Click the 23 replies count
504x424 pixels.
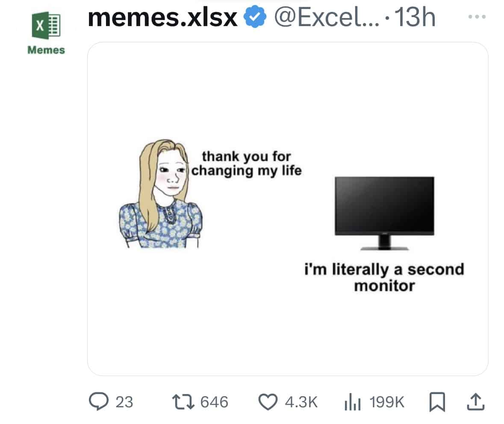point(124,402)
